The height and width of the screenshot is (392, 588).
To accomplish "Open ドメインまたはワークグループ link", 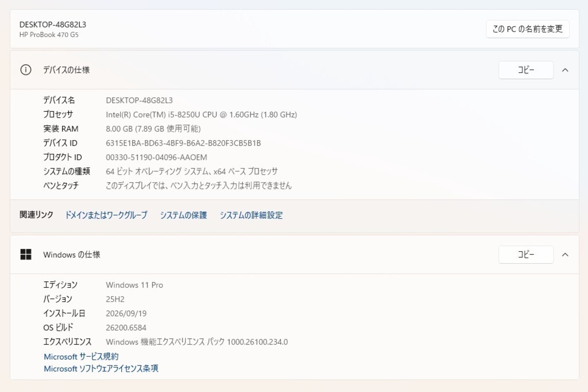I will tap(106, 215).
